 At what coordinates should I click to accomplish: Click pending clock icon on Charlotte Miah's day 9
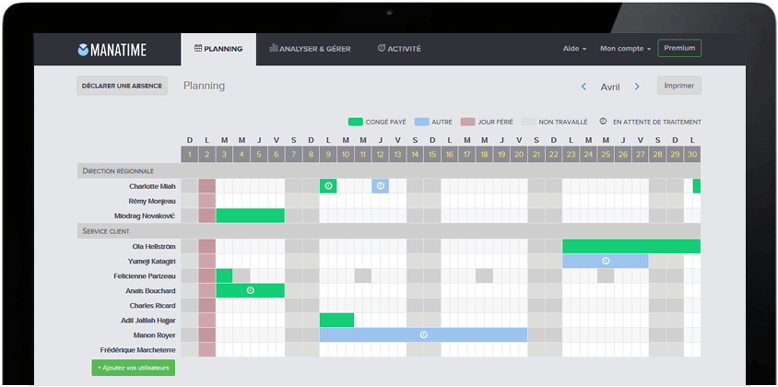328,186
